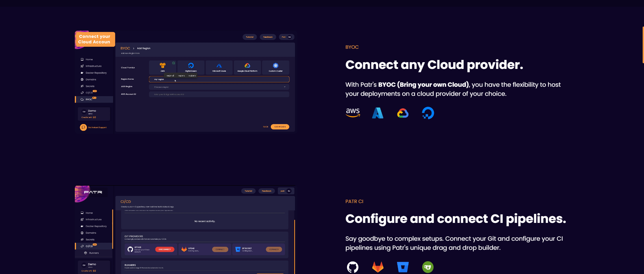
Task: Select Microsoft Azure provider card in BYOC screenshot
Action: point(219,67)
